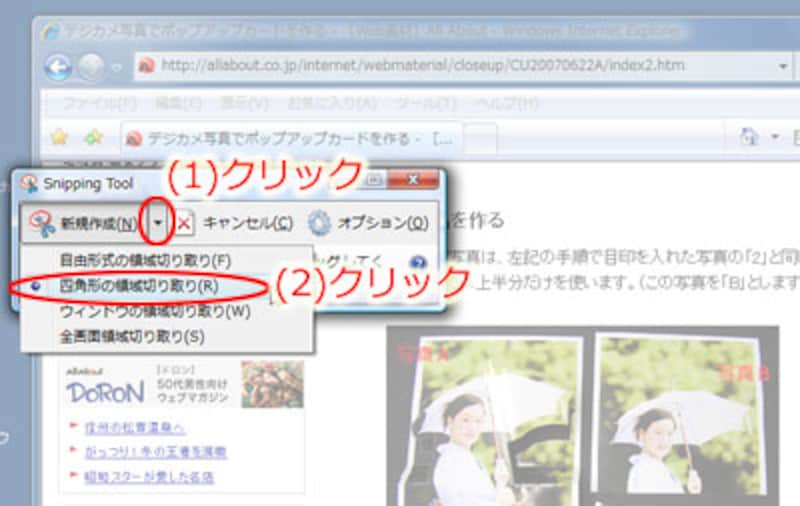Click the 新規作成(N) button
This screenshot has width=800, height=506.
click(84, 223)
